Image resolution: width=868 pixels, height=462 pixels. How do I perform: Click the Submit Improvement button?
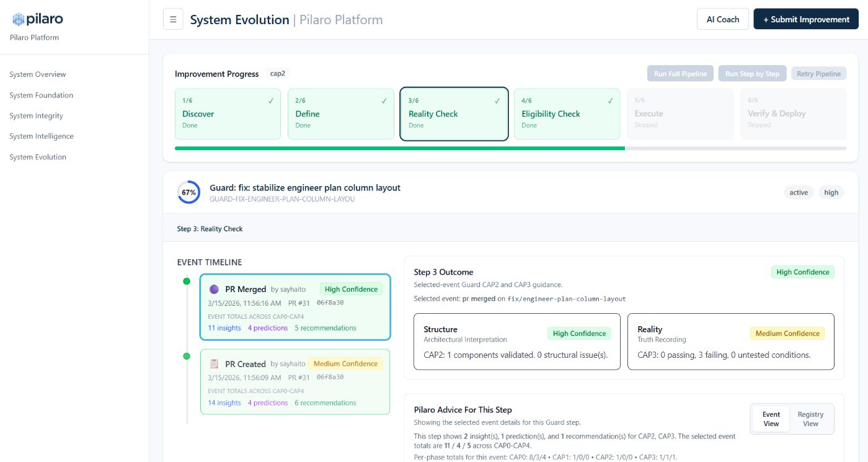pyautogui.click(x=806, y=19)
